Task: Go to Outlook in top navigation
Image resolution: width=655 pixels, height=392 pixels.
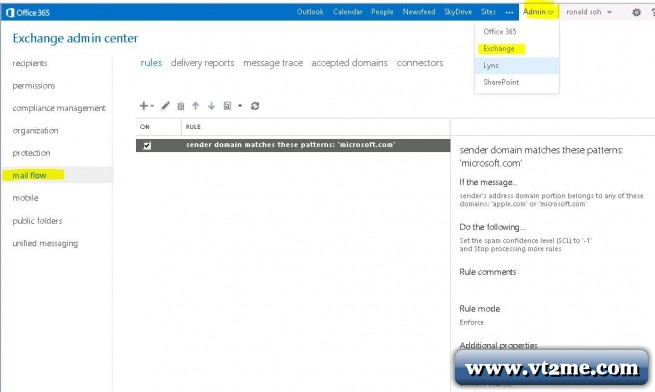Action: pyautogui.click(x=310, y=12)
